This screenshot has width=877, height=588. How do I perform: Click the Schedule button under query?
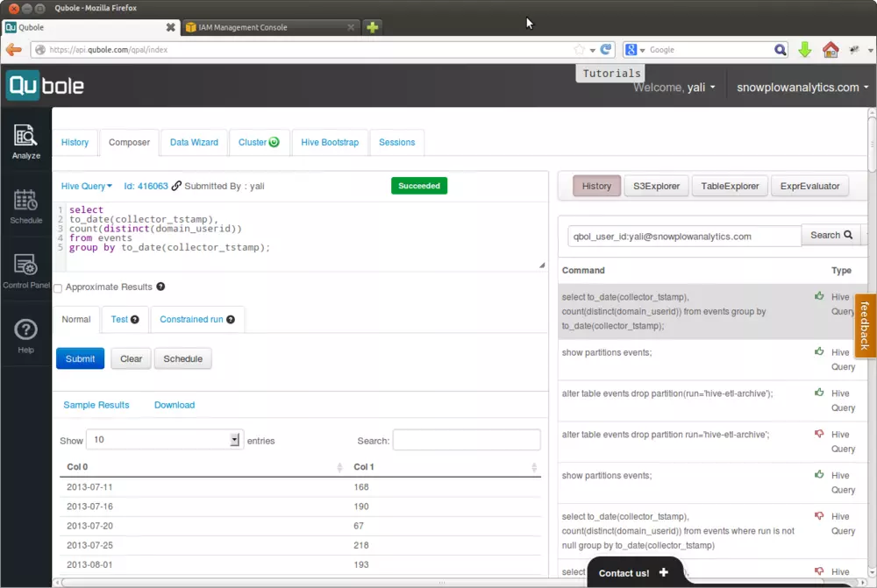click(183, 358)
